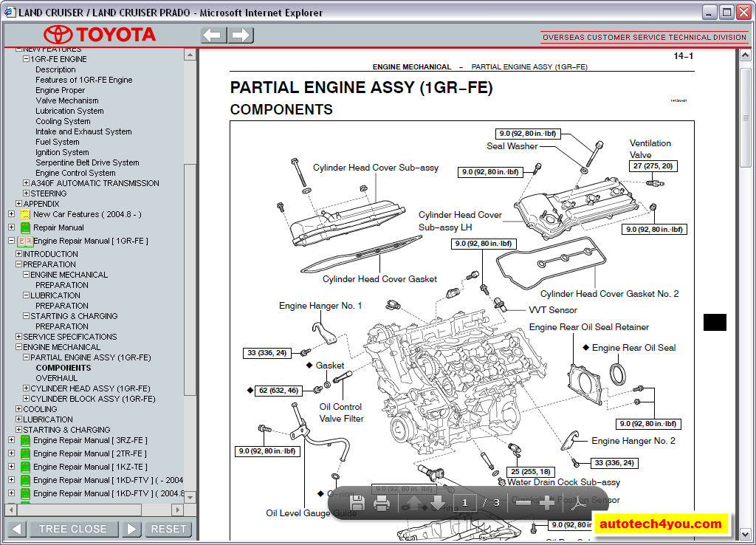
Task: Open the Cooling System page
Action: pos(63,122)
